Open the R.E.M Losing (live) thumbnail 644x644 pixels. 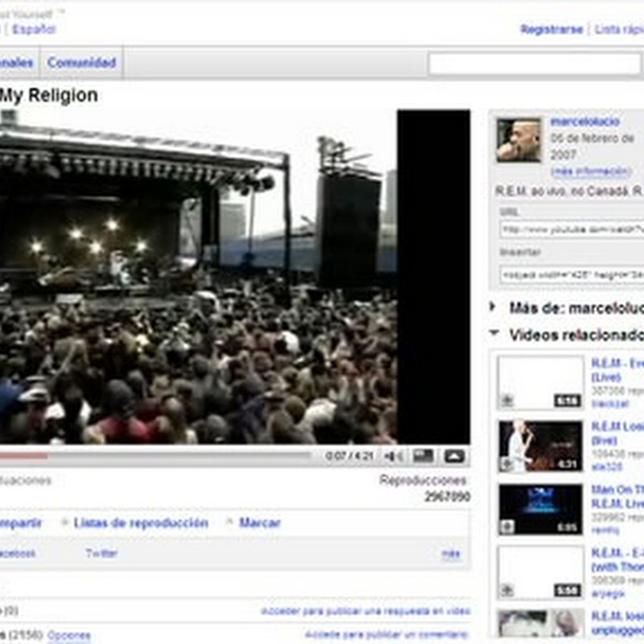[x=540, y=446]
